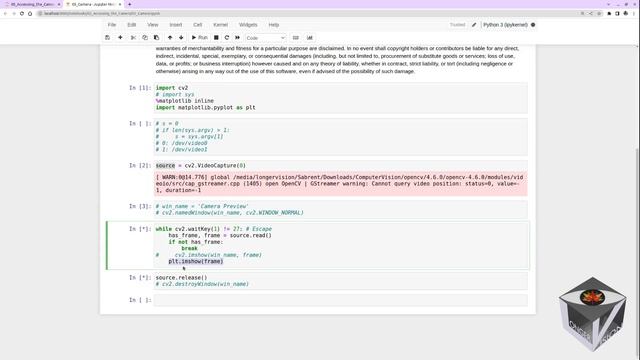Save the notebook with the floppy disk icon
The height and width of the screenshot is (360, 640).
(107, 38)
